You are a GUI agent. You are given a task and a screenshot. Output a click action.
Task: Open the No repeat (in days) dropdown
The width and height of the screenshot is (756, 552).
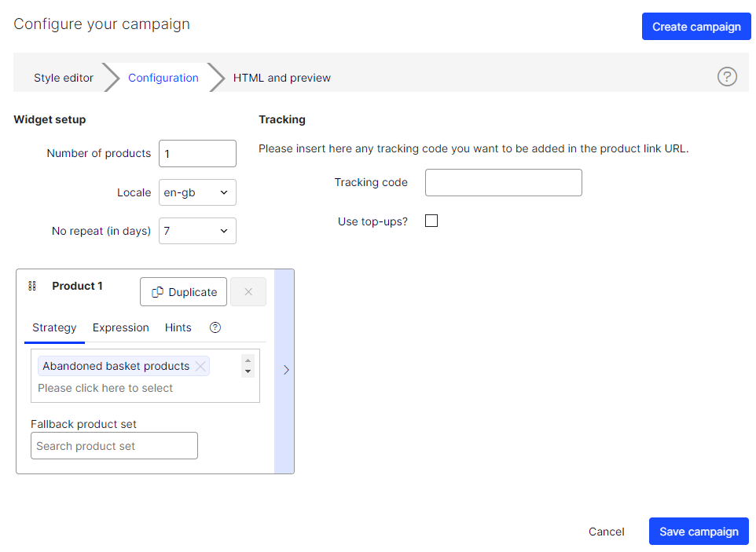pyautogui.click(x=198, y=231)
